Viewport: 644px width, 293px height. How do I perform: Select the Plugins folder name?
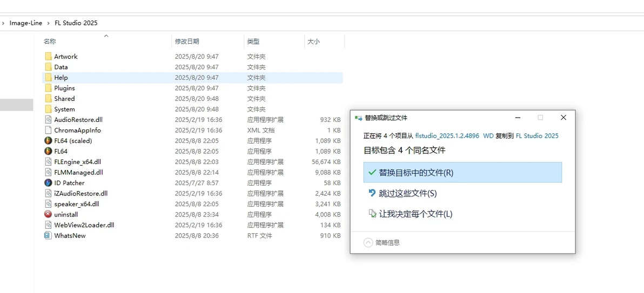click(x=64, y=88)
